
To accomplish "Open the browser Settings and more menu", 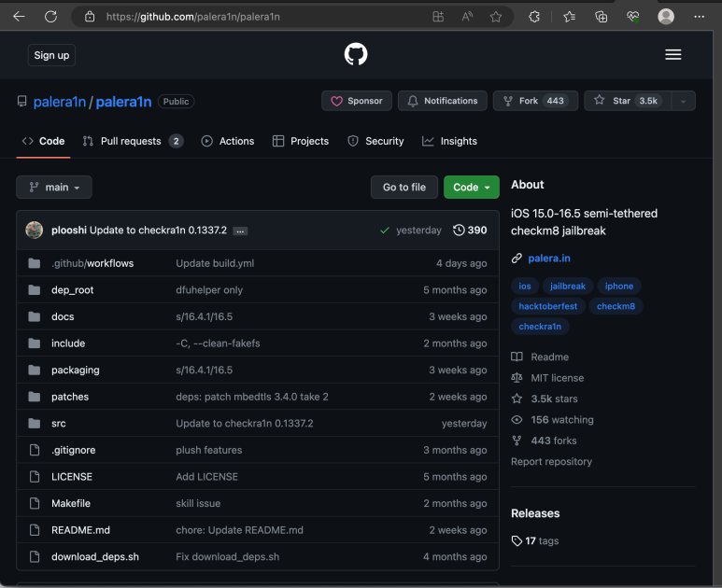I will tap(699, 17).
